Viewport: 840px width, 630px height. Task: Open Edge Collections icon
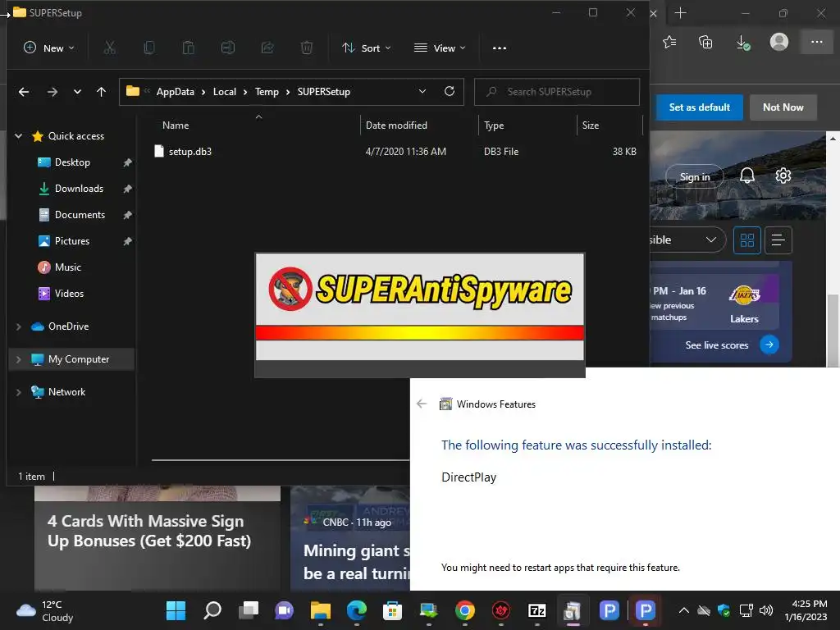tap(705, 42)
